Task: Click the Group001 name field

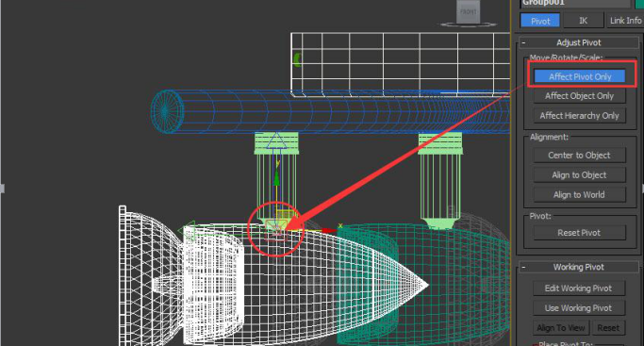Action: point(575,3)
